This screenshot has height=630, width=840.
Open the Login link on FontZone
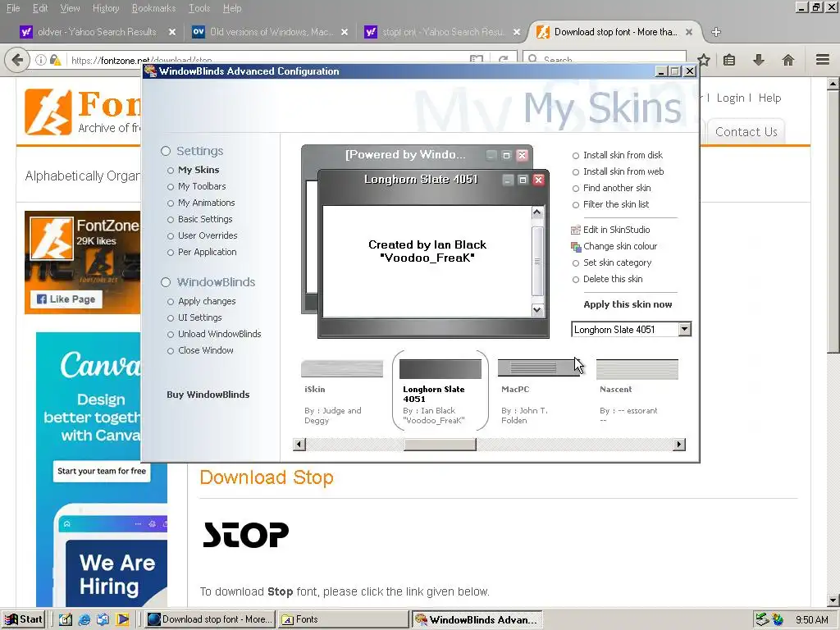click(730, 98)
